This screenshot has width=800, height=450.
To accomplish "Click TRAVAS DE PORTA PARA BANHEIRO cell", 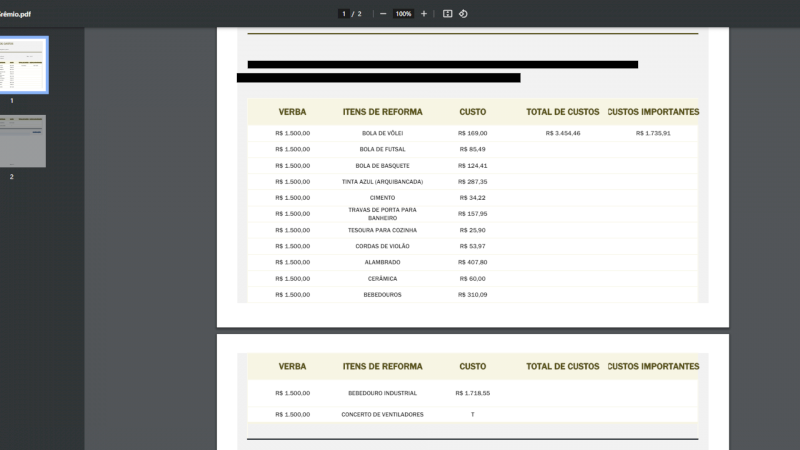I will 383,214.
